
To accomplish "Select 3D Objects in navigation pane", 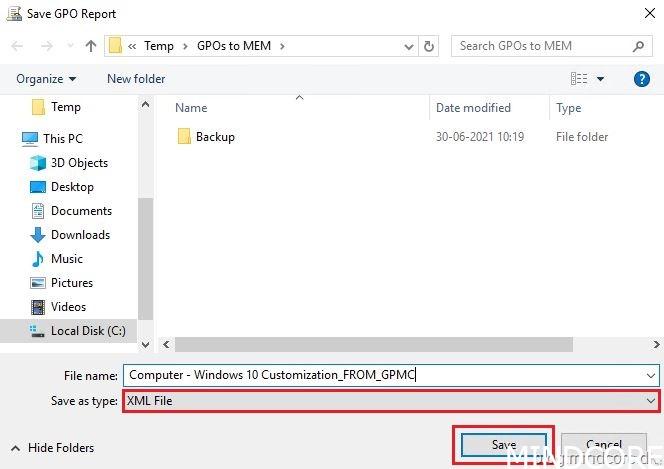I will pyautogui.click(x=79, y=163).
